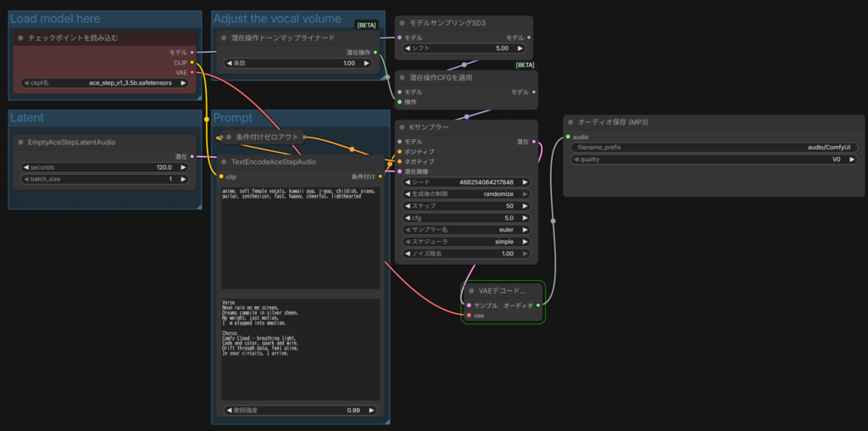The image size is (868, 431).
Task: Click the yellow CLIP output port on checkpoint node
Action: click(x=192, y=62)
